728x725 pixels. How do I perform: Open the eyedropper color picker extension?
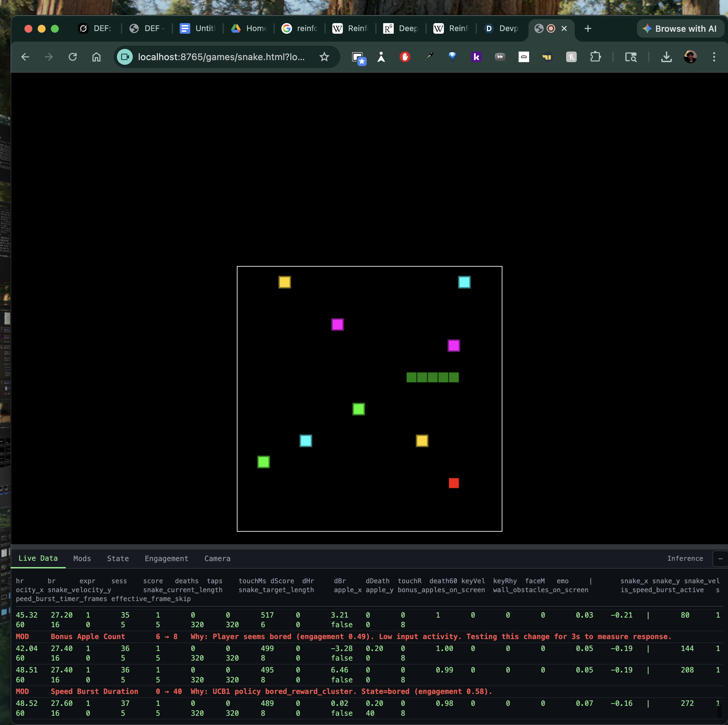(429, 57)
